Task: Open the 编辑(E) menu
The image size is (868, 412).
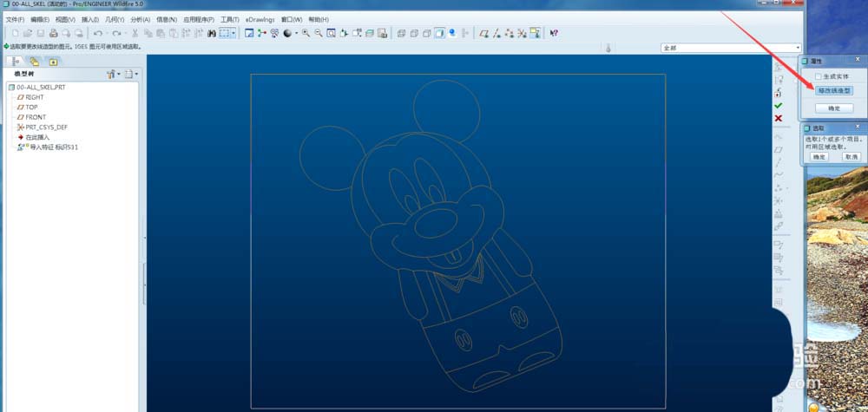Action: (x=40, y=19)
